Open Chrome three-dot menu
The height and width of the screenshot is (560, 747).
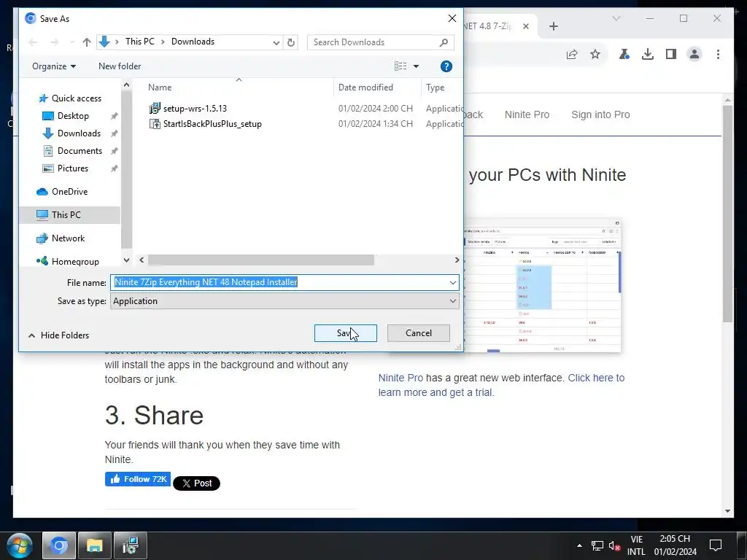[718, 54]
